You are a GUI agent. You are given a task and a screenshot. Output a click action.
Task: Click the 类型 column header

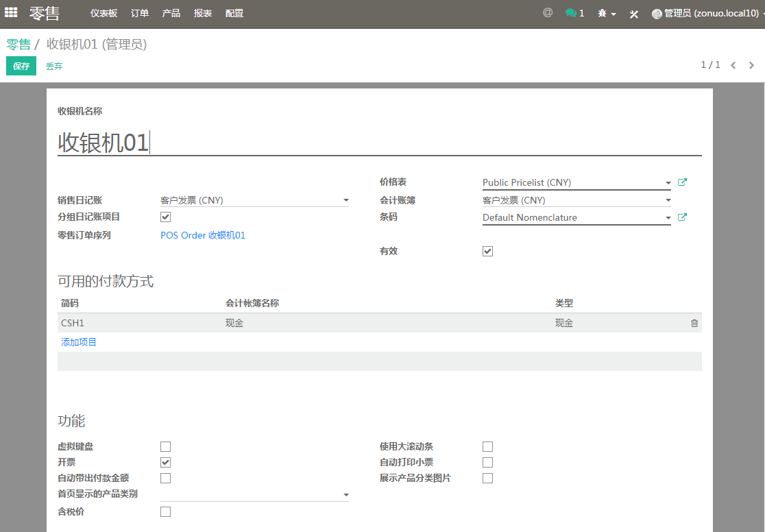pyautogui.click(x=564, y=303)
